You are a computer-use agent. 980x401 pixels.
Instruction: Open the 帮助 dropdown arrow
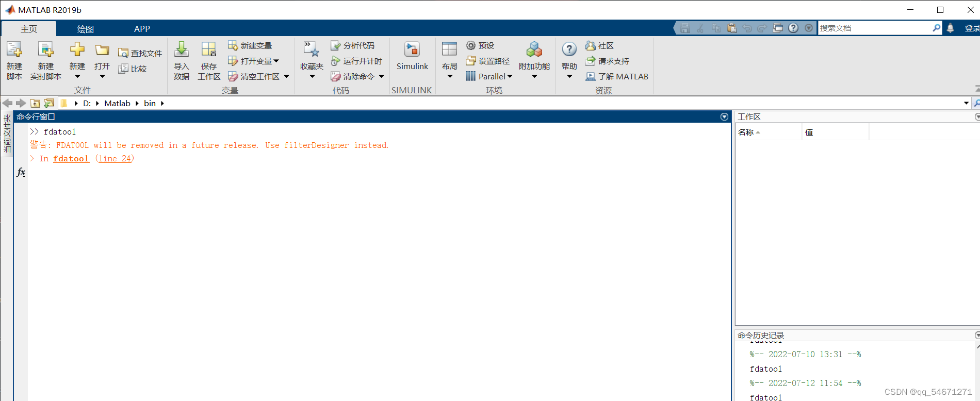tap(569, 76)
